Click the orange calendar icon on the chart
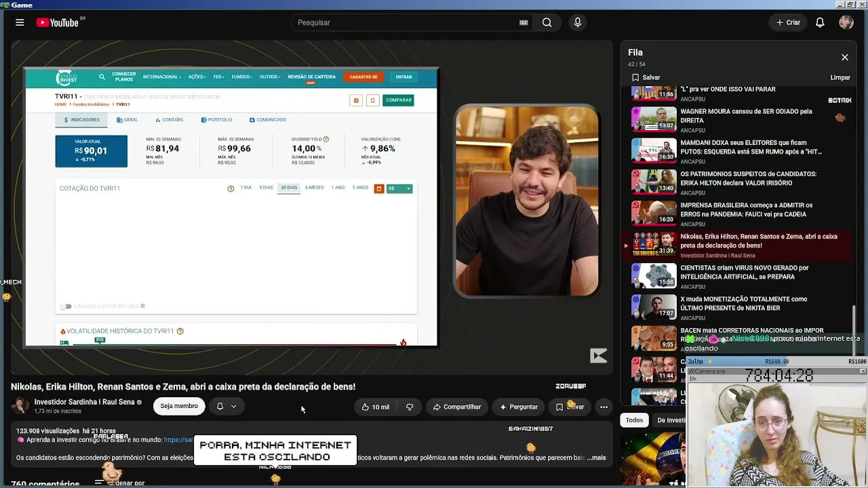Screen dimensions: 868x488 tap(379, 188)
